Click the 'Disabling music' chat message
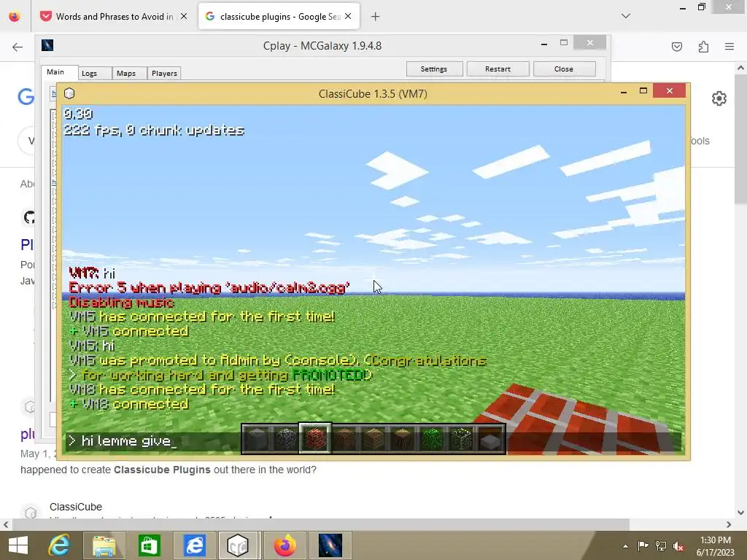Screen dimensions: 747x560 coord(122,303)
